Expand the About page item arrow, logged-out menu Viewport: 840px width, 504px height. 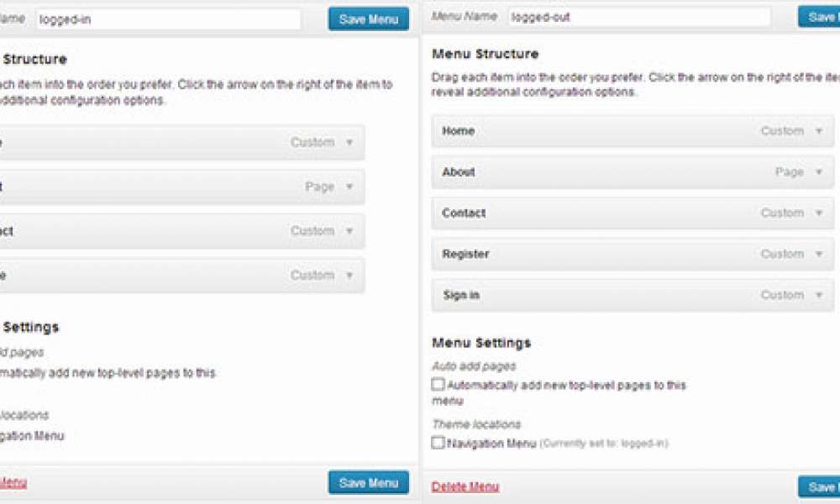(x=820, y=172)
